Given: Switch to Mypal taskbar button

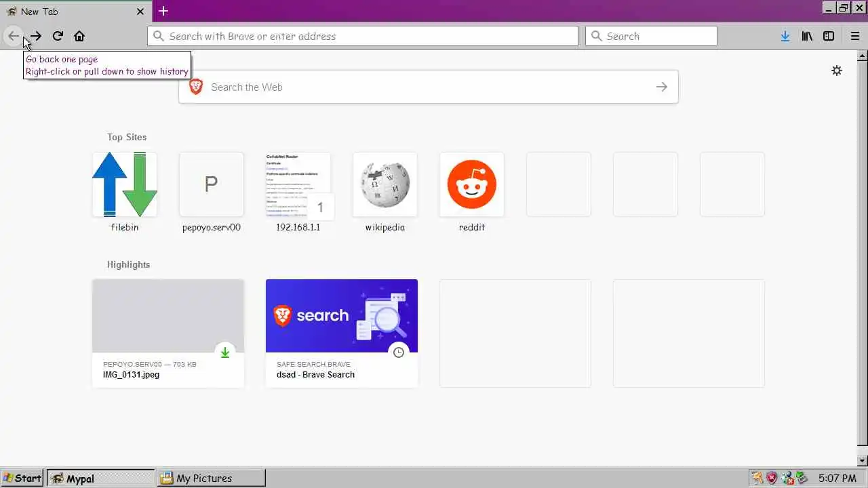Looking at the screenshot, I should click(101, 478).
